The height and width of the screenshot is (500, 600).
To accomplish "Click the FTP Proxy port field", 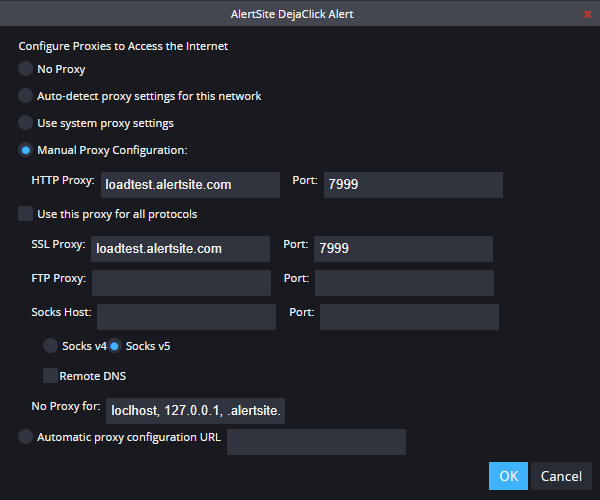I will [x=404, y=283].
